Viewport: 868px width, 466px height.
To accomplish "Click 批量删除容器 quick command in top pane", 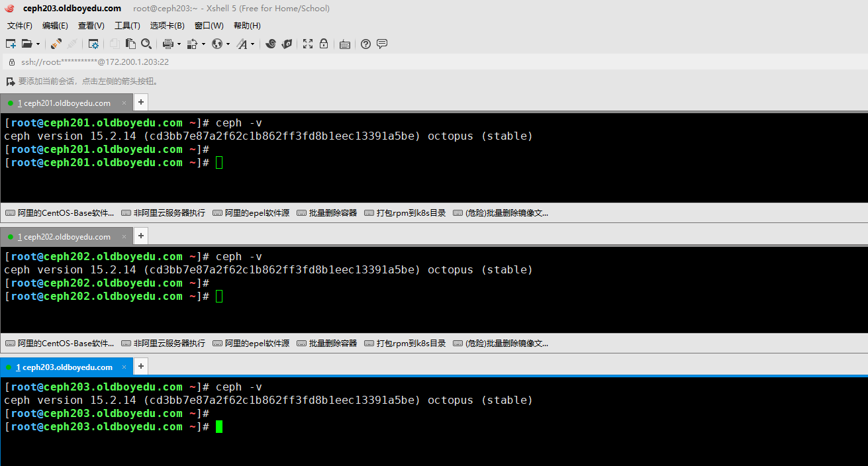I will coord(327,213).
